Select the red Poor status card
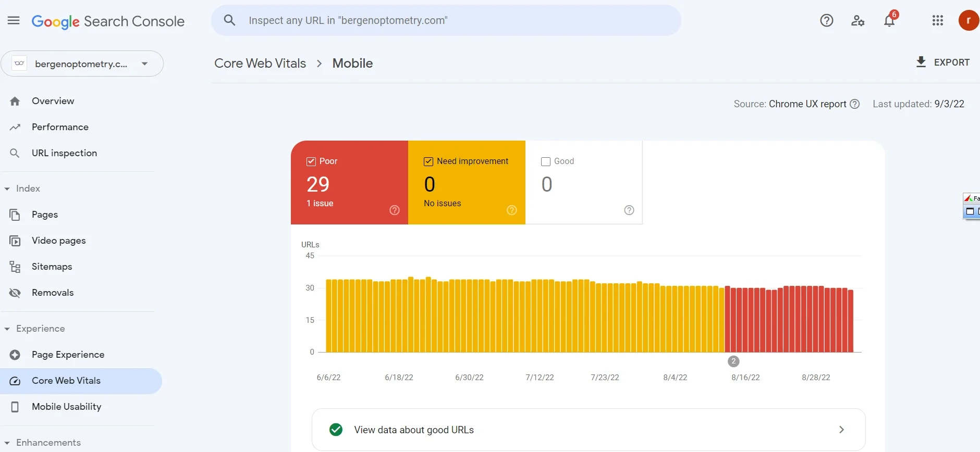Image resolution: width=980 pixels, height=452 pixels. point(349,182)
